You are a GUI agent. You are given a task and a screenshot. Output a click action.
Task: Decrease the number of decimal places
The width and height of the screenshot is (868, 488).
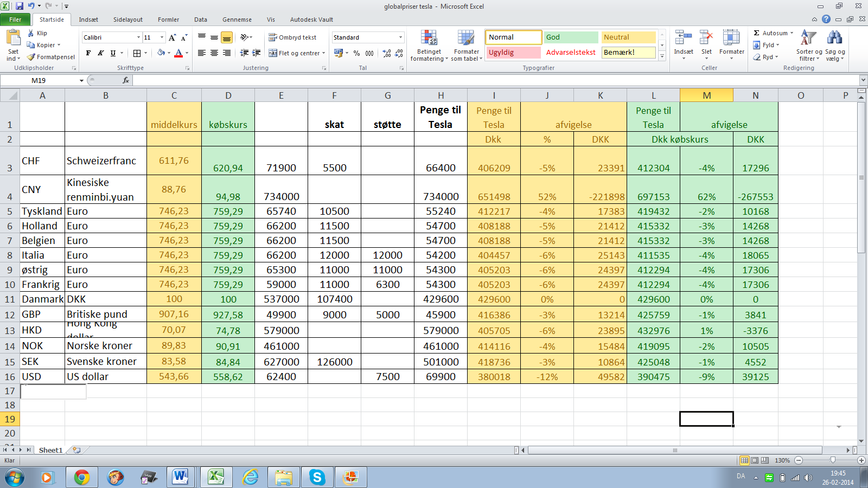[399, 53]
